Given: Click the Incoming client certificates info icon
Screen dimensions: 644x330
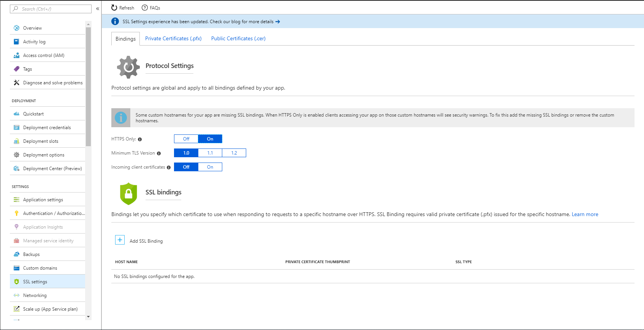Looking at the screenshot, I should [x=169, y=167].
